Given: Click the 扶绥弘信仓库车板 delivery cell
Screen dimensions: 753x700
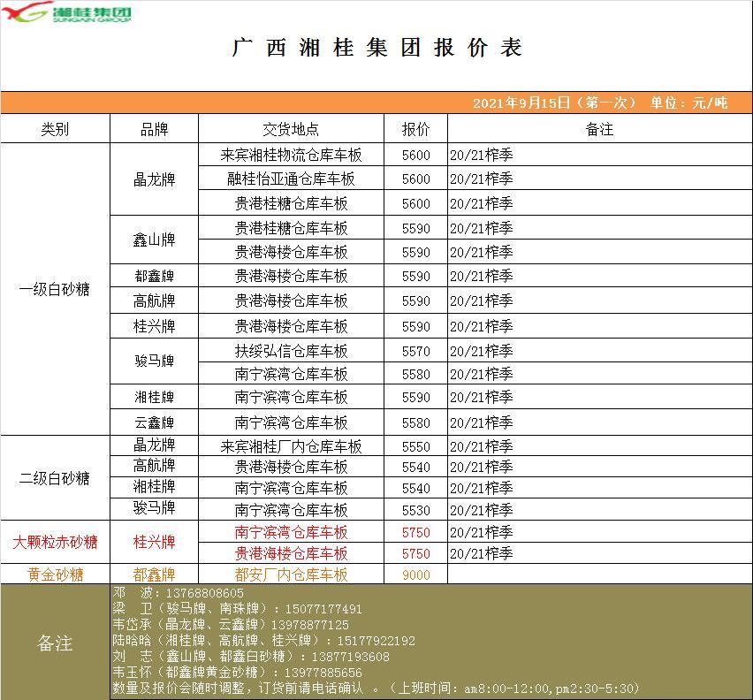Looking at the screenshot, I should tap(291, 351).
